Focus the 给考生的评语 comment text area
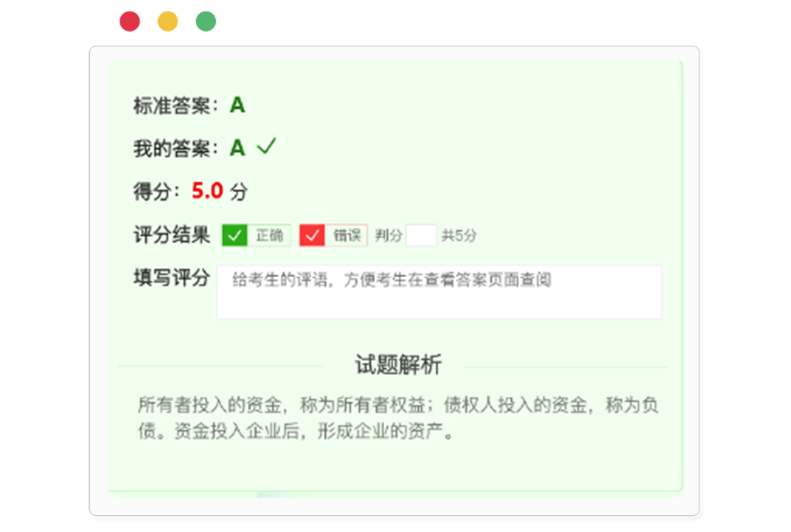Image resolution: width=791 pixels, height=532 pixels. coord(439,292)
